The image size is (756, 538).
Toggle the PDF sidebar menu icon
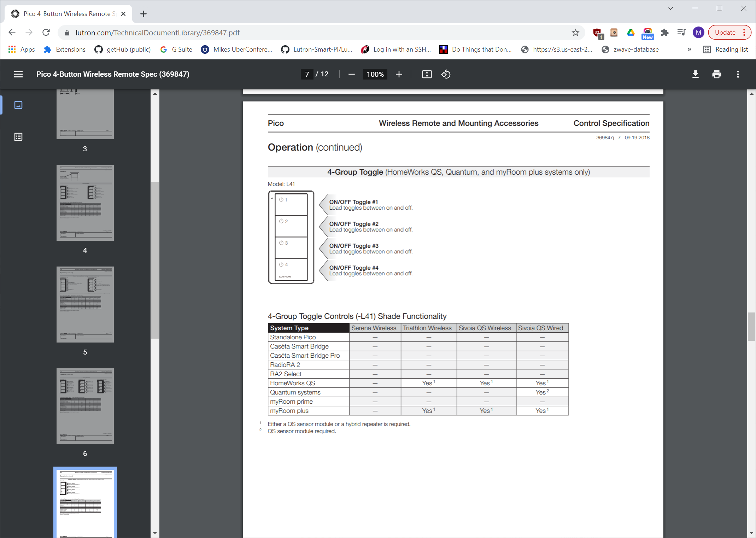[x=18, y=74]
